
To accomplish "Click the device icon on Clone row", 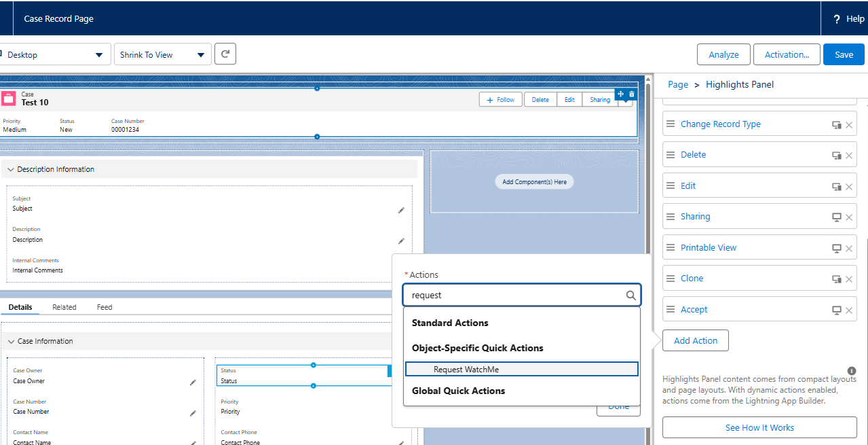I will coord(837,279).
